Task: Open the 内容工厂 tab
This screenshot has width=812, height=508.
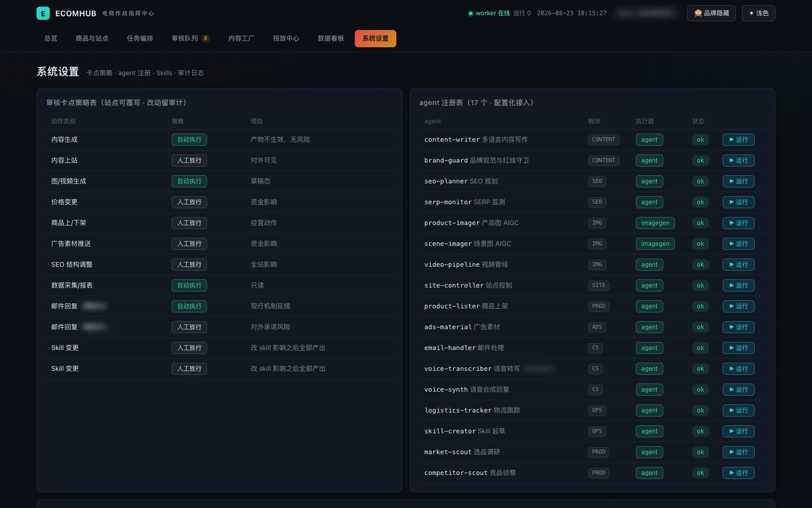Action: point(241,39)
